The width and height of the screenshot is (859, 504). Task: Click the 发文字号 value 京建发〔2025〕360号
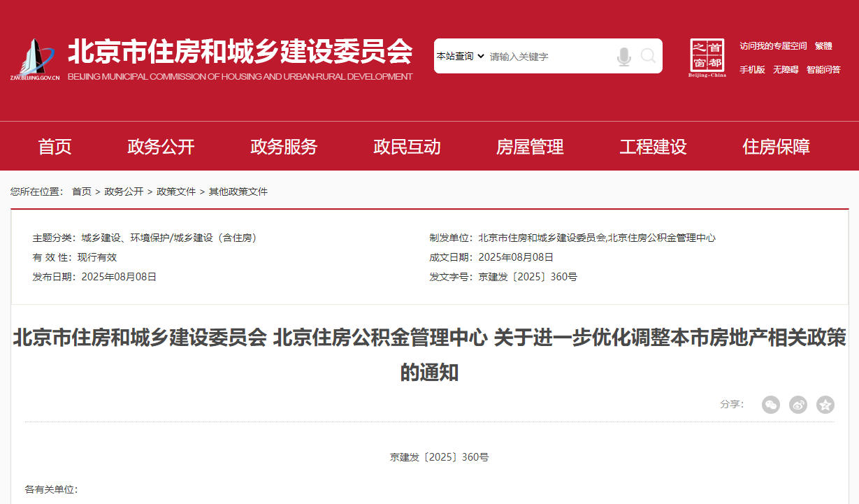(528, 277)
